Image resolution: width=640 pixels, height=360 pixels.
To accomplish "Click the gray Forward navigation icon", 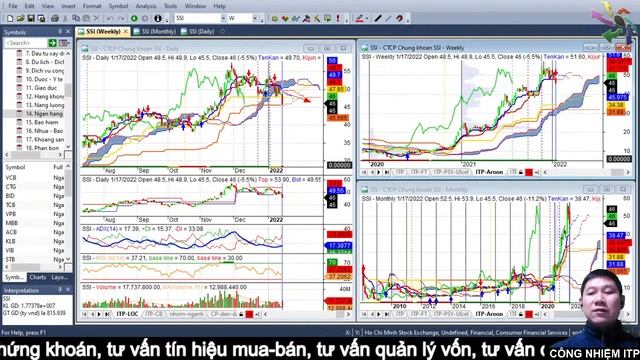I will (x=145, y=18).
